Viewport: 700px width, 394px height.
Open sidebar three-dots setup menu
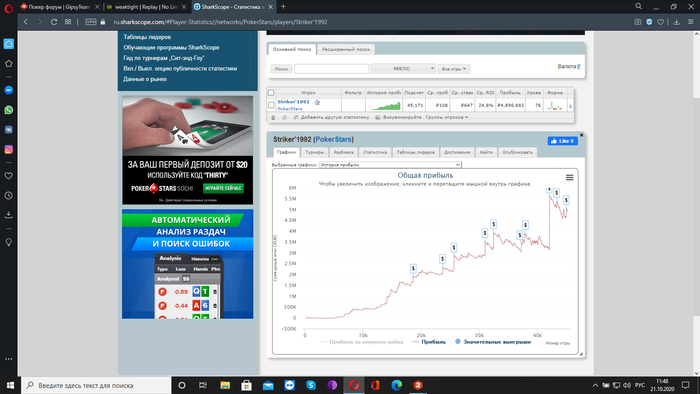tap(8, 359)
